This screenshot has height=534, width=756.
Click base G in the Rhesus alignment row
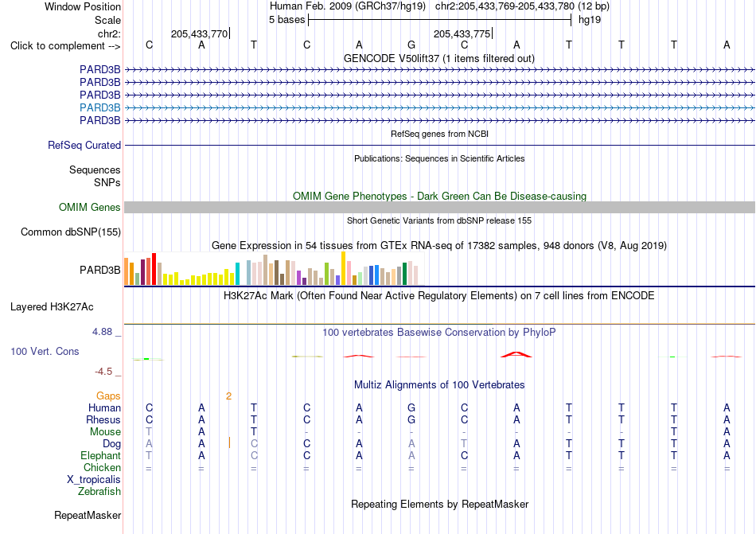[411, 419]
